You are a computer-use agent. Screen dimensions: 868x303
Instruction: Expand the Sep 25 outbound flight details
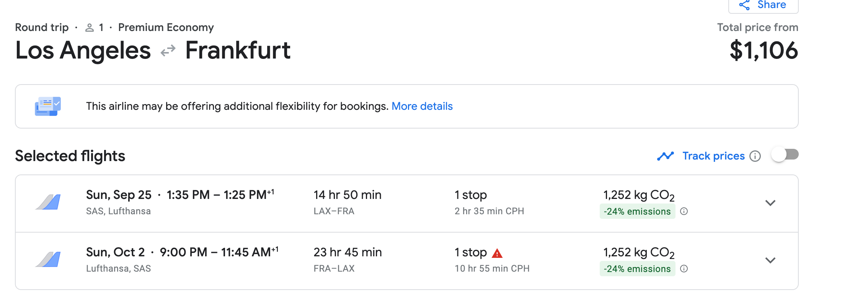click(770, 203)
